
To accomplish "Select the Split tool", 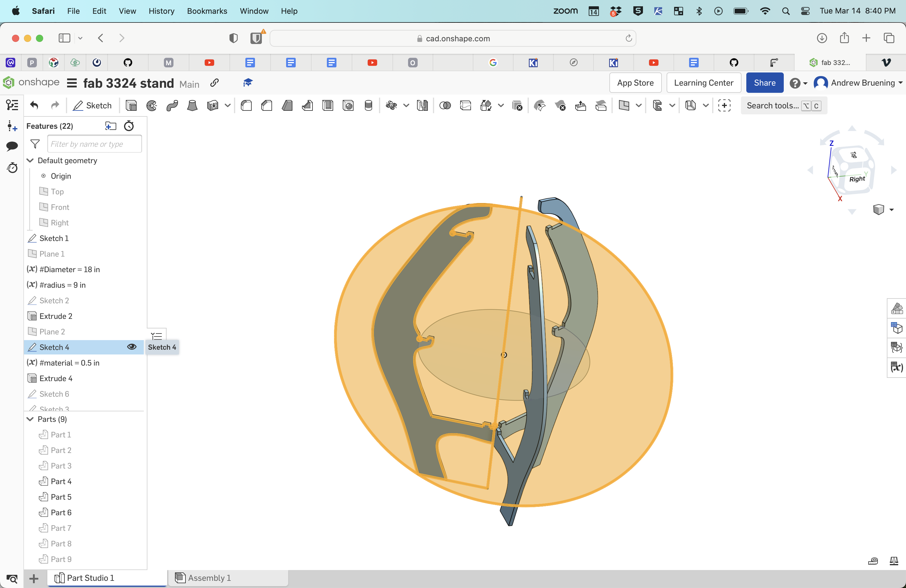I will 466,105.
